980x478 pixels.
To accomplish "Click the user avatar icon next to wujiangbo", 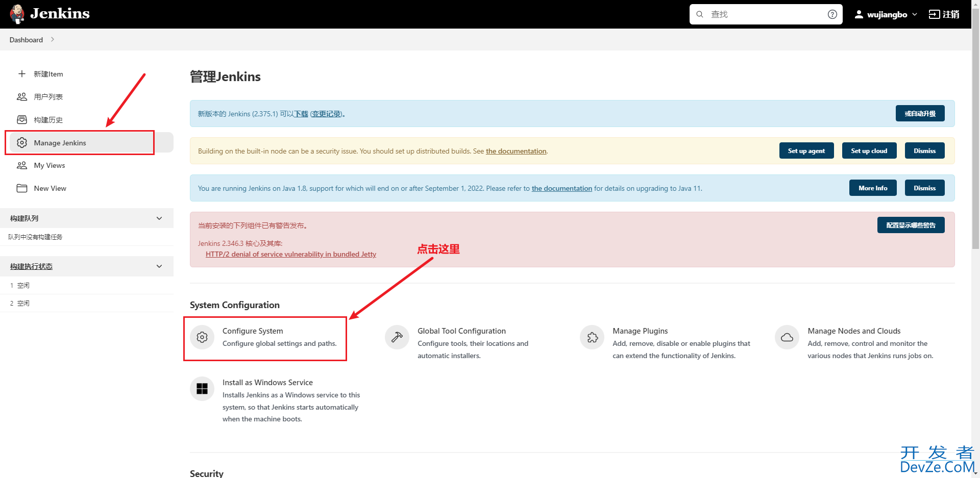I will click(859, 14).
